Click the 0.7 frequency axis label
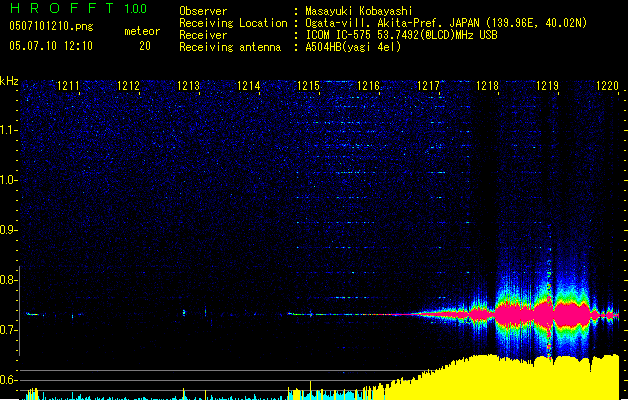The image size is (629, 400). [9, 330]
